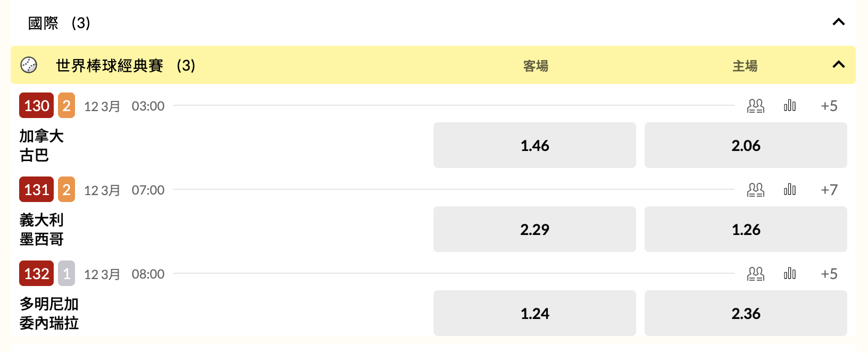Open head-to-head icon for match 132

(x=755, y=274)
